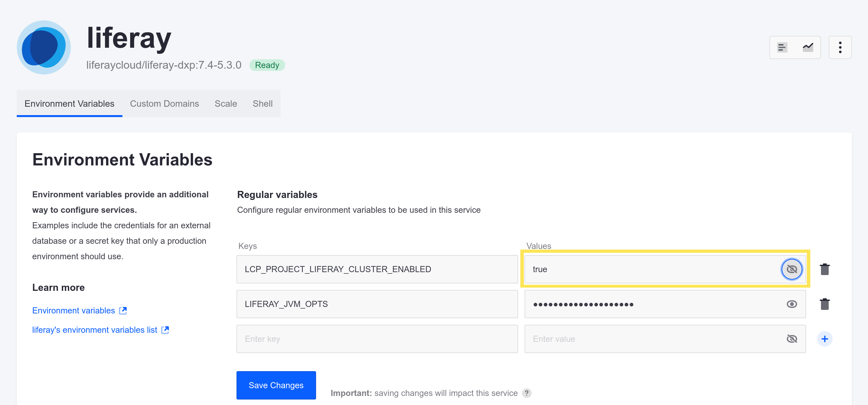Open the Shell tab
This screenshot has width=868, height=405.
(263, 104)
